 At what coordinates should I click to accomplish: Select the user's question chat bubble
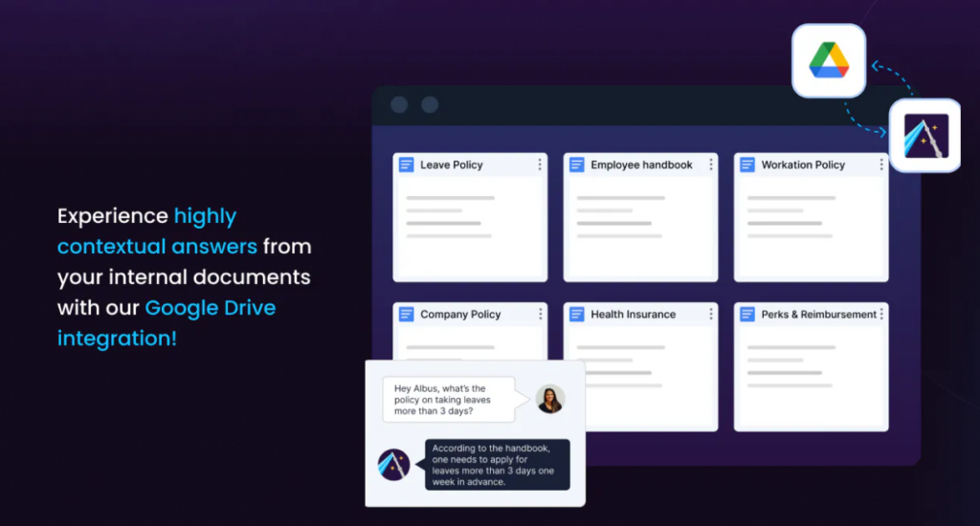tap(447, 400)
